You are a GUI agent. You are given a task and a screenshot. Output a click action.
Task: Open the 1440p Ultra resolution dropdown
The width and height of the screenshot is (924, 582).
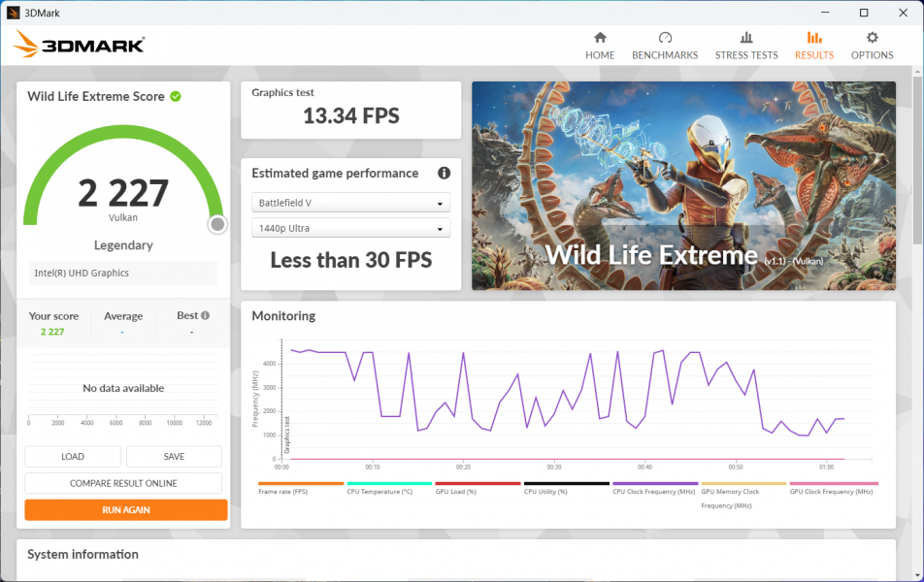[350, 229]
